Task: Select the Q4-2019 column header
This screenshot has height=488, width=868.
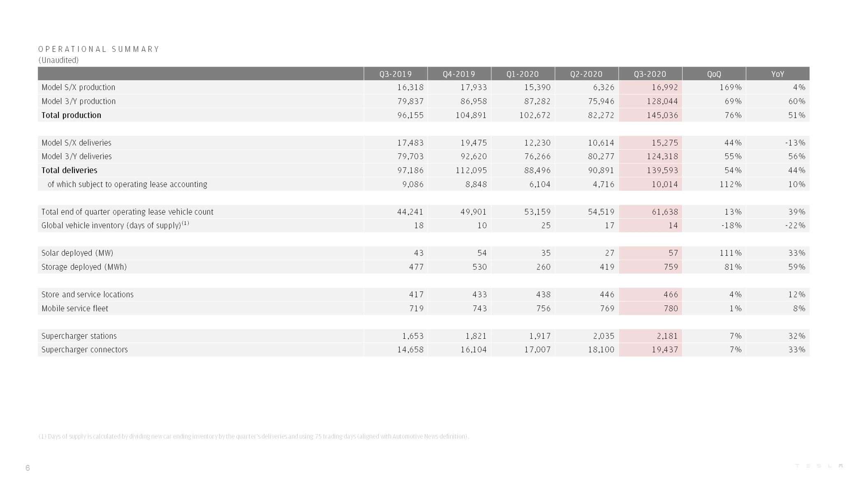Action: tap(459, 74)
